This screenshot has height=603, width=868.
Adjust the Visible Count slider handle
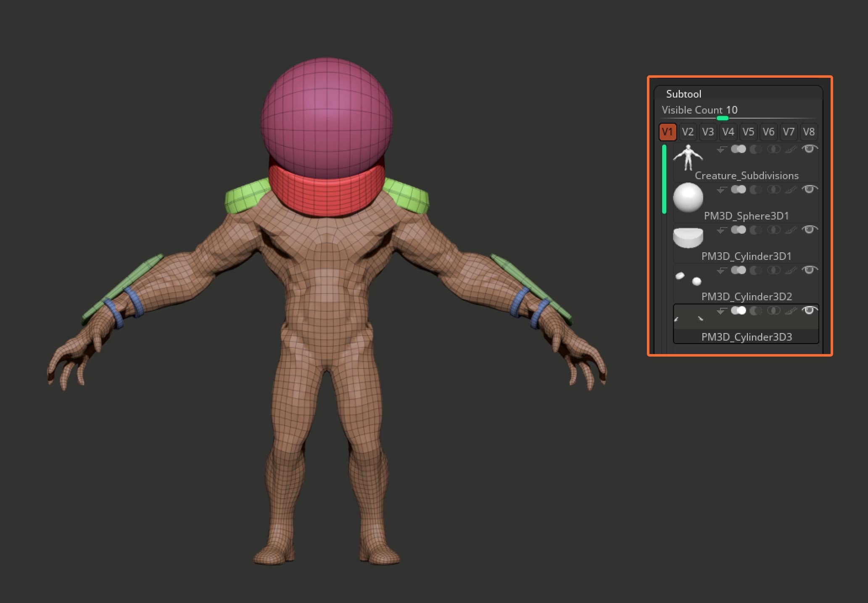click(722, 118)
